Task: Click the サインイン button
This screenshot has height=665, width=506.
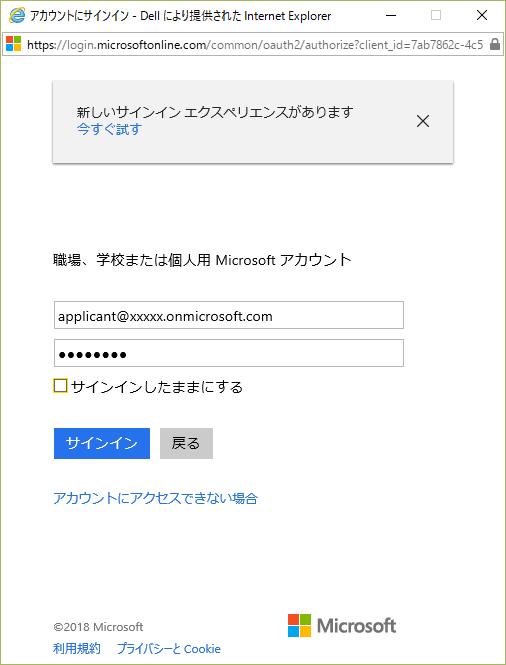Action: 102,443
